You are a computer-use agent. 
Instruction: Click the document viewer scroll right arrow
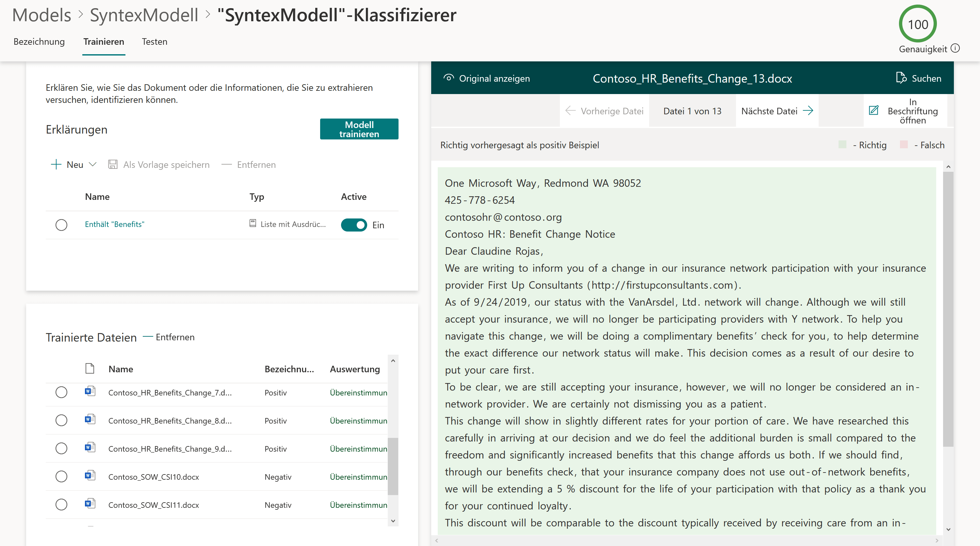[937, 540]
